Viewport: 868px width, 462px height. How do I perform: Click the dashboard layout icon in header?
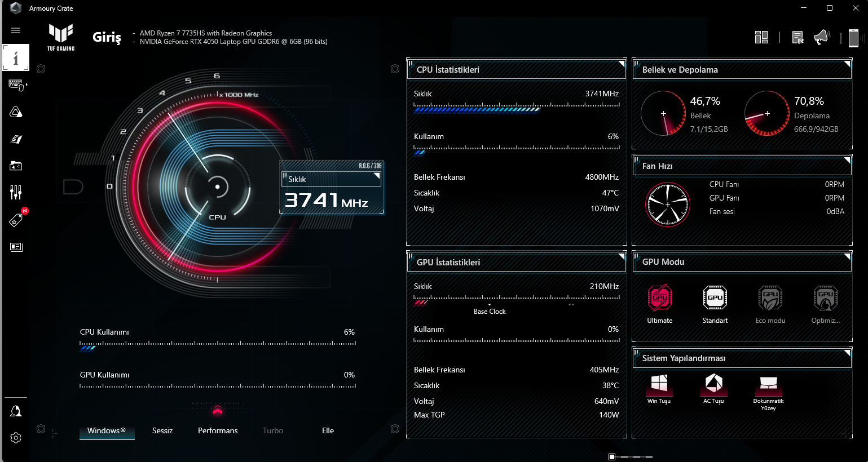(761, 37)
